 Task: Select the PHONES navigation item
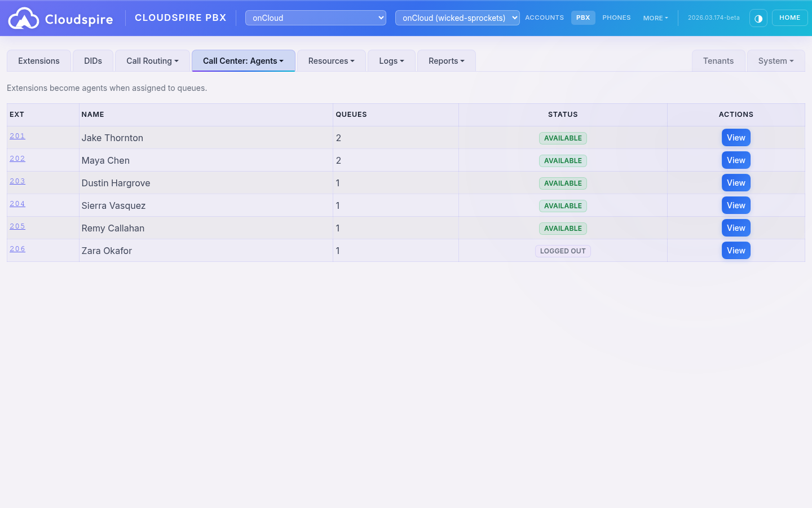[616, 17]
